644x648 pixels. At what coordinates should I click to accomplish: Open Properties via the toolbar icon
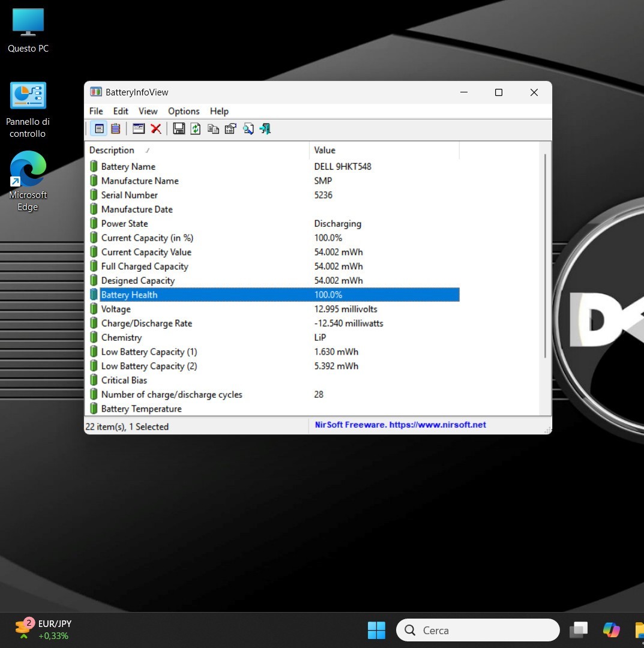(x=230, y=129)
